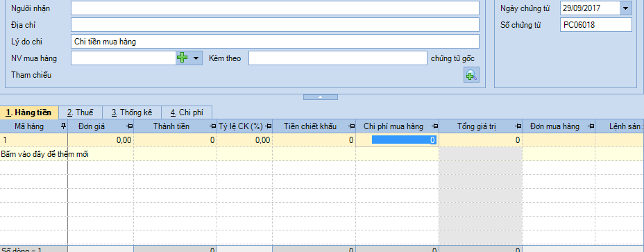Switch to the Chi phí tab

187,112
